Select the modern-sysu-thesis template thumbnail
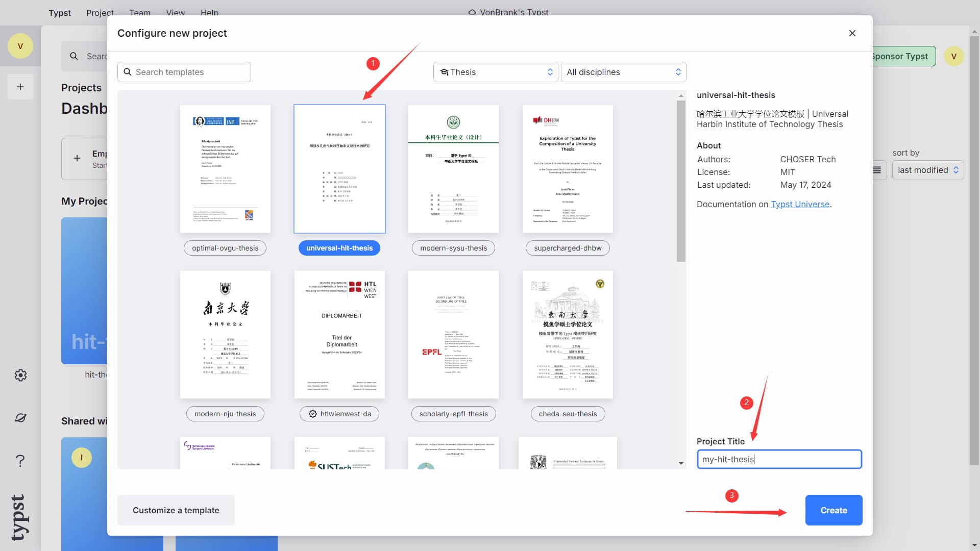980x551 pixels. click(x=453, y=169)
